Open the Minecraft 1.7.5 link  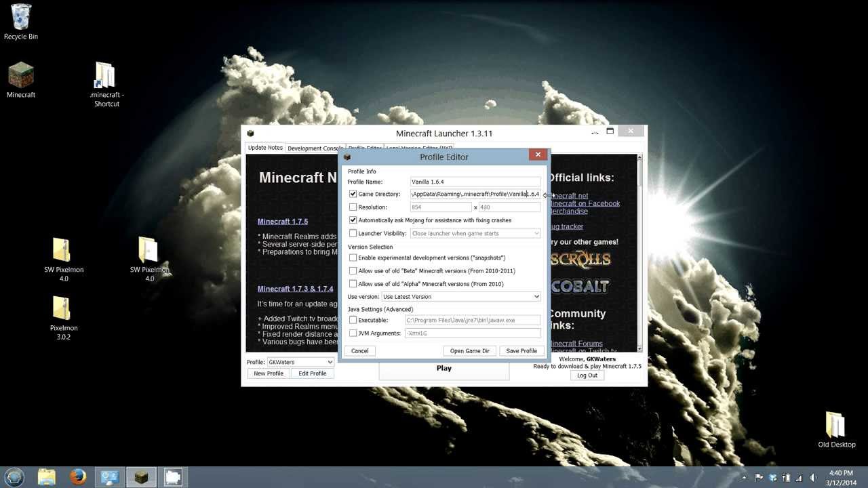point(283,222)
